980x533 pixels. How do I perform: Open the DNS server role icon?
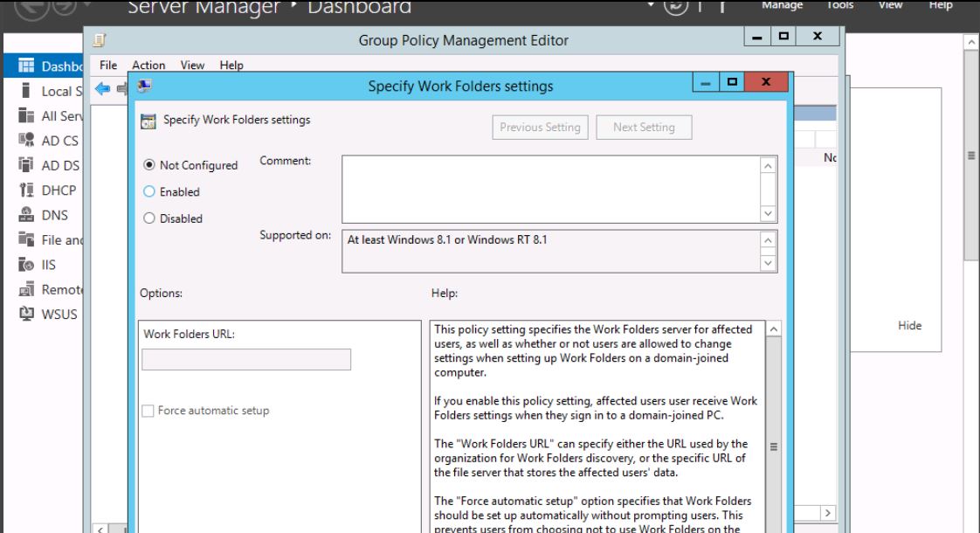(26, 216)
